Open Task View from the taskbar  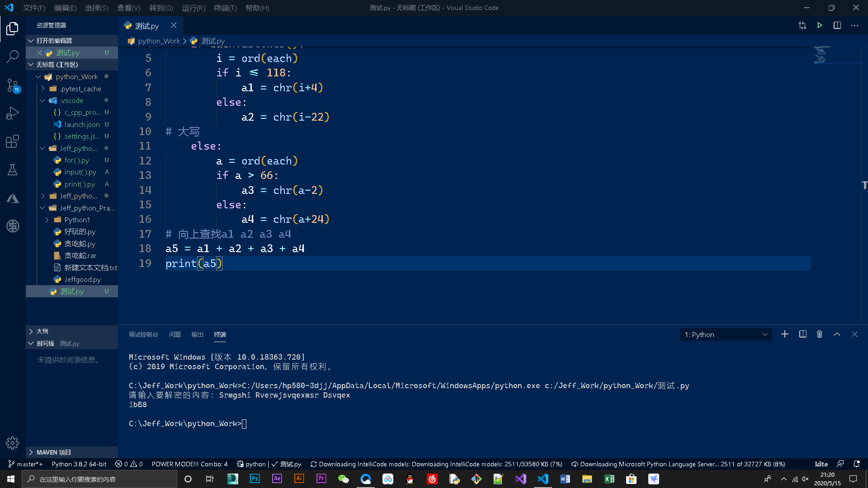[x=209, y=479]
